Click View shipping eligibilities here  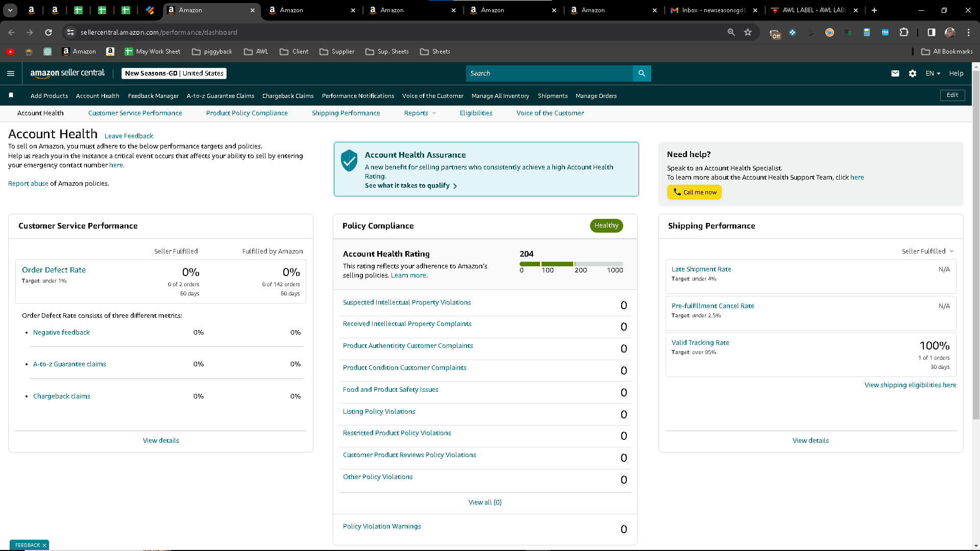[910, 385]
